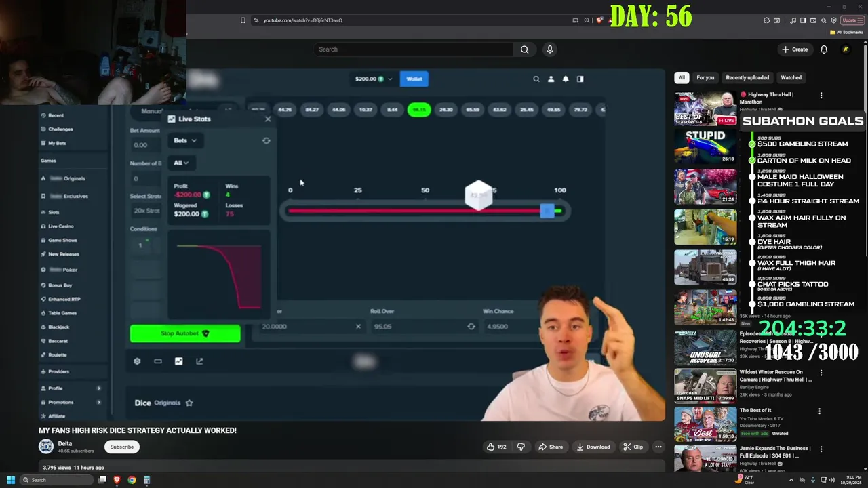The image size is (868, 488).
Task: Open the Calculator taskbar icon
Action: pos(146,480)
